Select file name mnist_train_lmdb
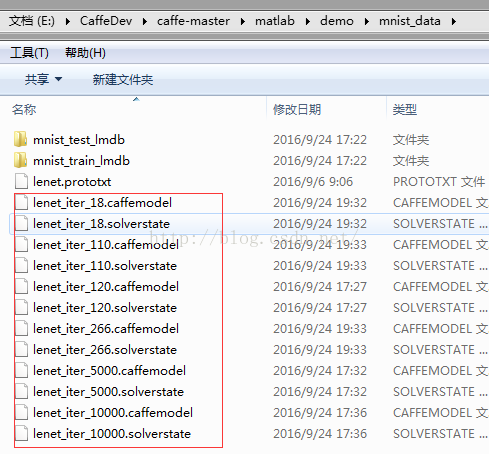Image resolution: width=489 pixels, height=454 pixels. click(81, 161)
